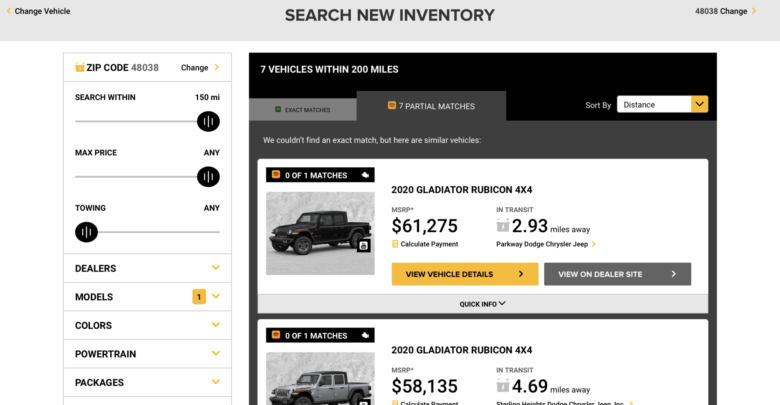This screenshot has height=405, width=780.
Task: Switch to the 7 Partial Matches tab
Action: click(431, 106)
